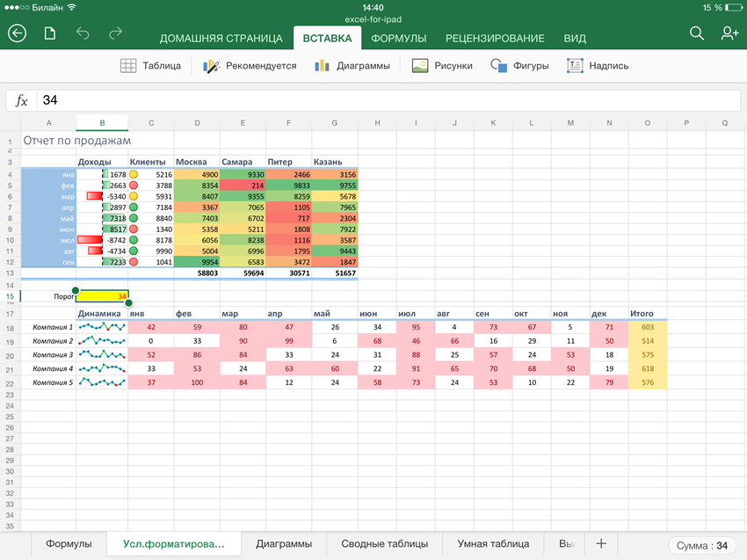Select the yellow Порог cell with 34
The image size is (747, 560).
[x=102, y=296]
